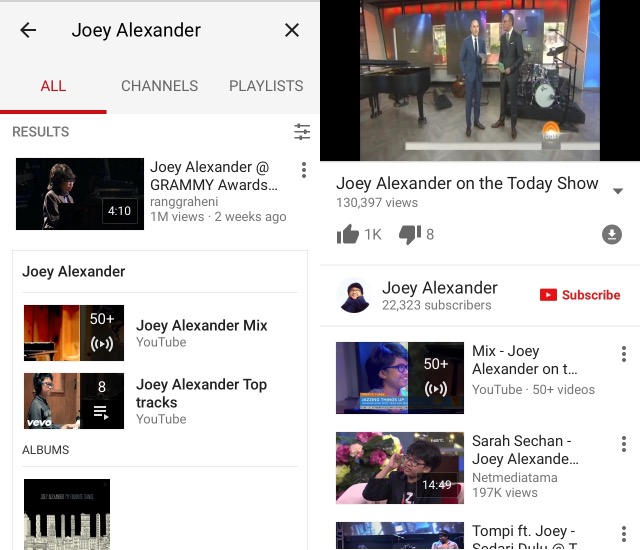Subscribe to Joey Alexander channel
This screenshot has width=640, height=550.
tap(580, 295)
